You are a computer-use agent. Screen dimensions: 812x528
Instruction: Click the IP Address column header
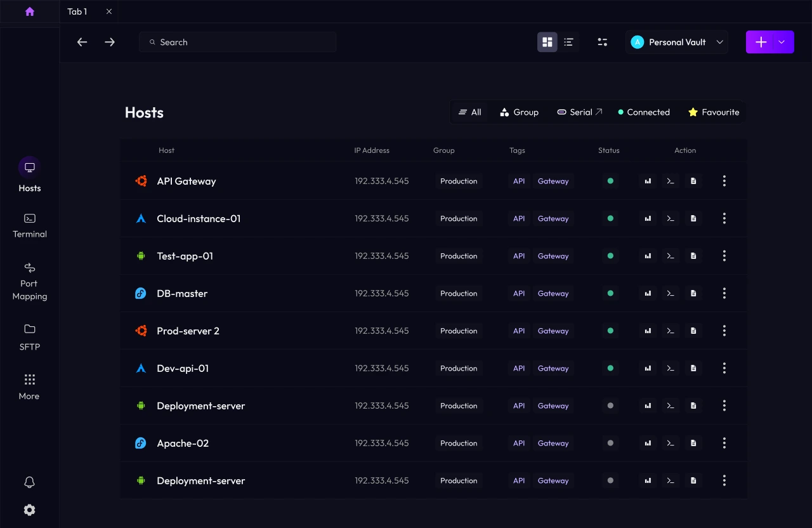(372, 150)
